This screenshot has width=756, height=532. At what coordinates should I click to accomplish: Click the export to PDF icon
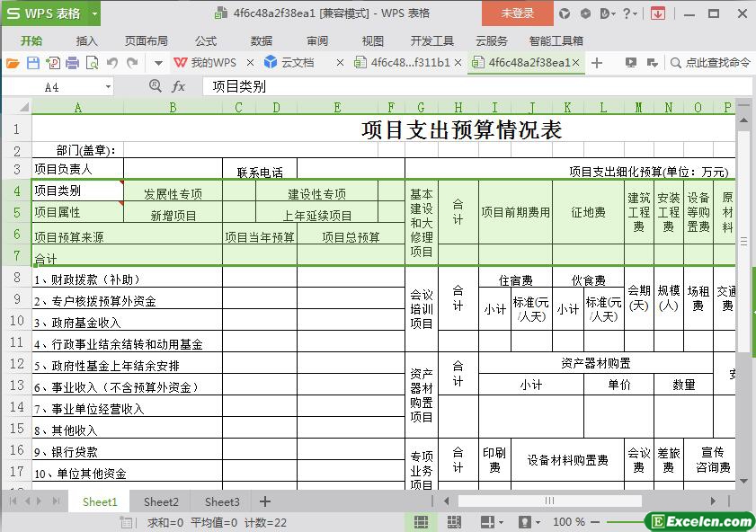coord(52,63)
